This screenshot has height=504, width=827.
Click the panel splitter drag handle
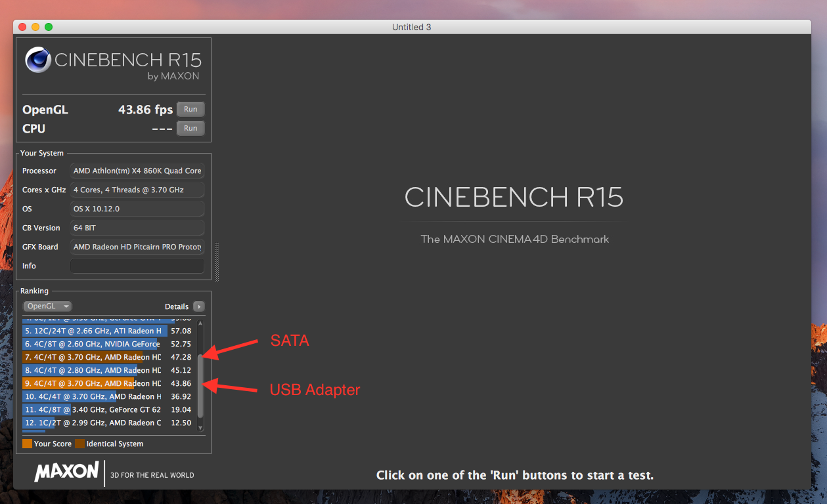click(217, 262)
